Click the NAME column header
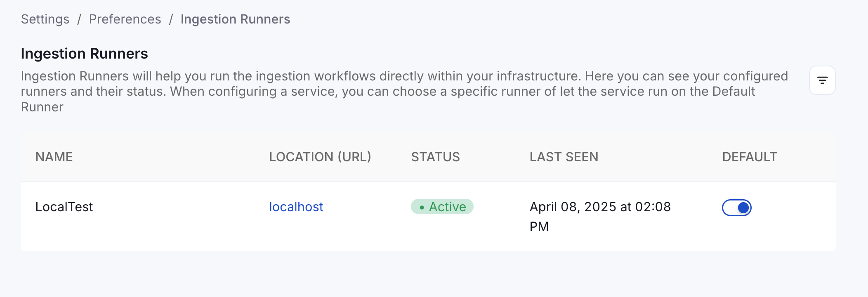The height and width of the screenshot is (297, 868). 54,157
